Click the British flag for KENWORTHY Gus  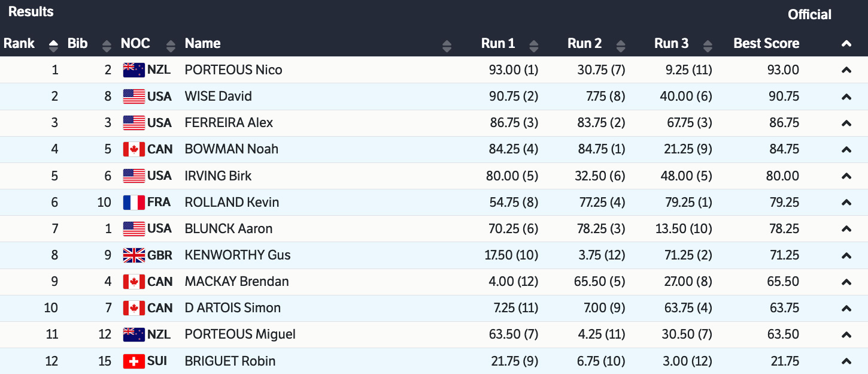tap(133, 255)
